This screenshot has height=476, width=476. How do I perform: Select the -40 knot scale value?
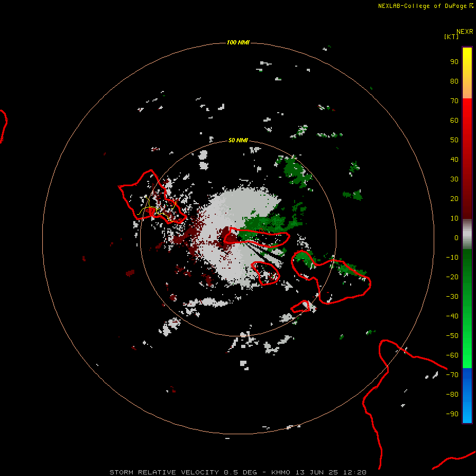click(x=452, y=316)
